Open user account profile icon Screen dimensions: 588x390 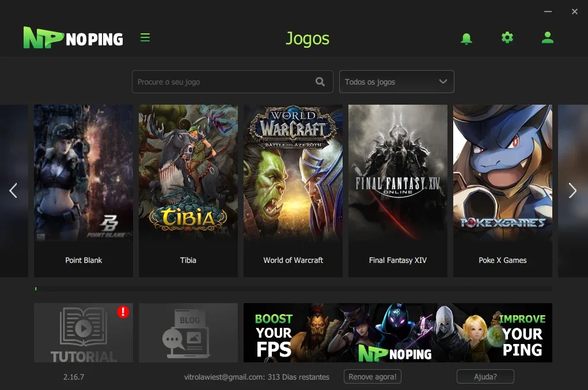click(x=548, y=37)
